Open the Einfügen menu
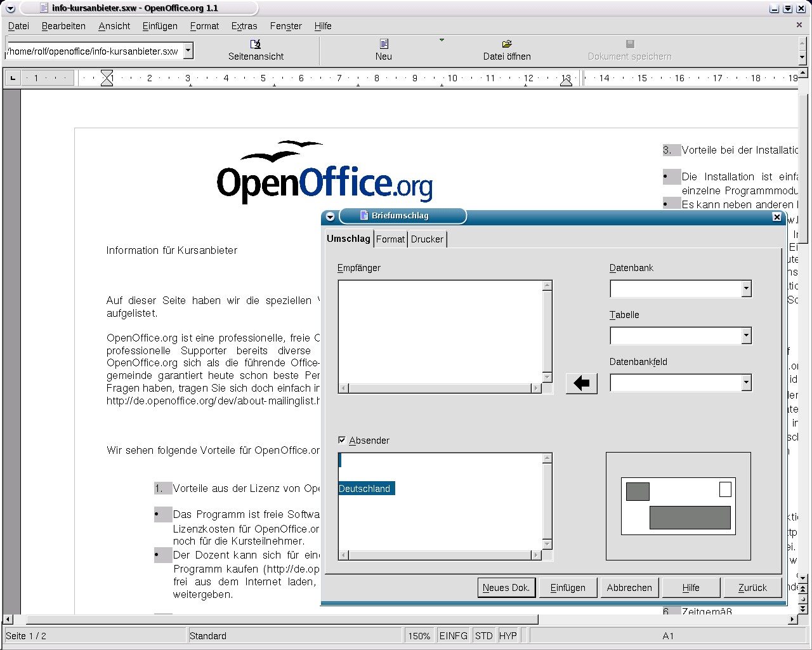Image resolution: width=812 pixels, height=650 pixels. coord(160,26)
